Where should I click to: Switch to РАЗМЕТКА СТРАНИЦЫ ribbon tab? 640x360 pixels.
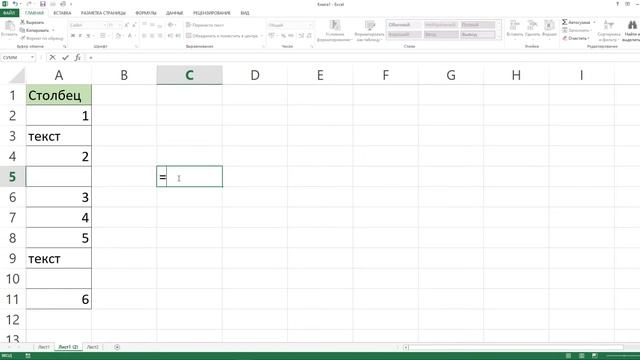pos(103,13)
